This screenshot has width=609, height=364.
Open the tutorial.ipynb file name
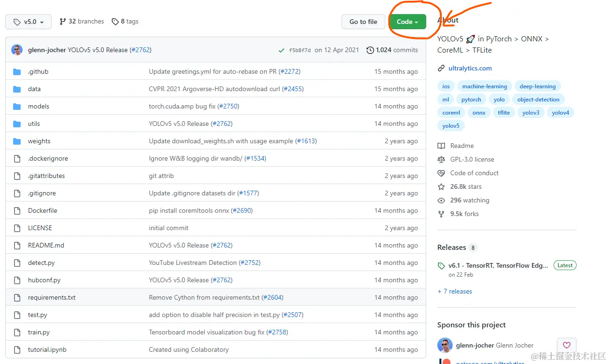click(x=47, y=350)
